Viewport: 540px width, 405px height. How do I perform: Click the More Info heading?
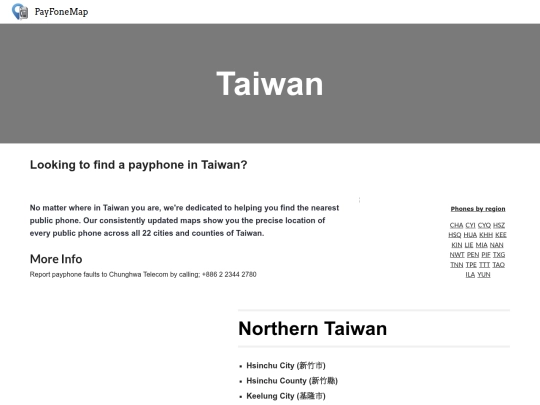(x=56, y=259)
